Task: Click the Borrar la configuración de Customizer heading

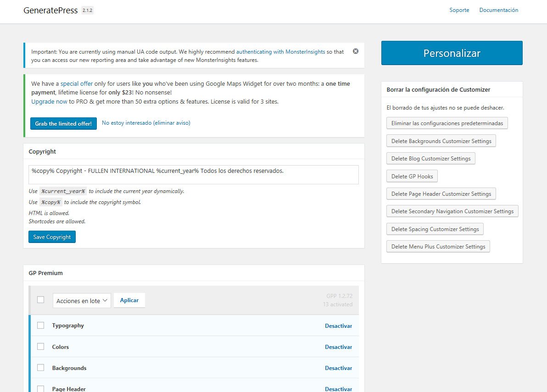Action: coord(438,89)
